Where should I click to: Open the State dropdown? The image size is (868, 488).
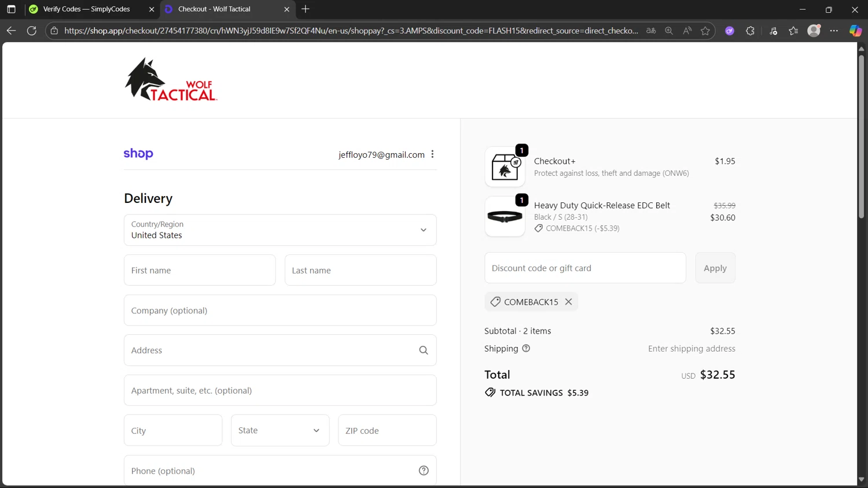click(280, 430)
